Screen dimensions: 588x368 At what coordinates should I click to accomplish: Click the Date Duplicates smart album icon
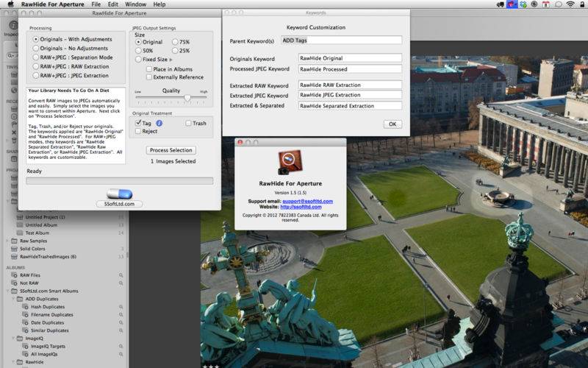coord(26,322)
